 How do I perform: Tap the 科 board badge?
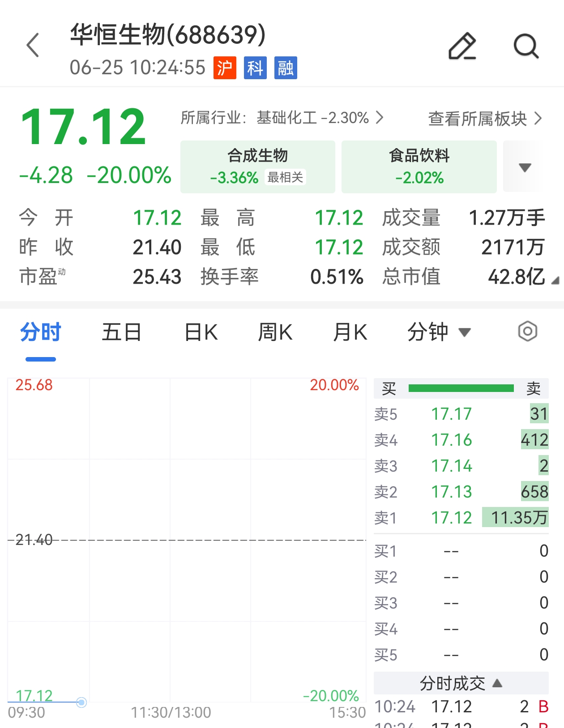[255, 68]
